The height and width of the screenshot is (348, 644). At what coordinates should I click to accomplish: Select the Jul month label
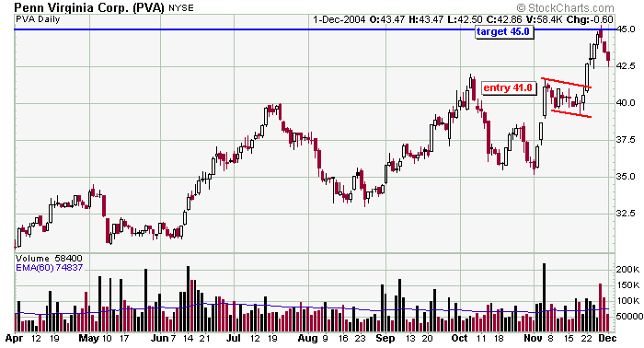click(x=234, y=338)
